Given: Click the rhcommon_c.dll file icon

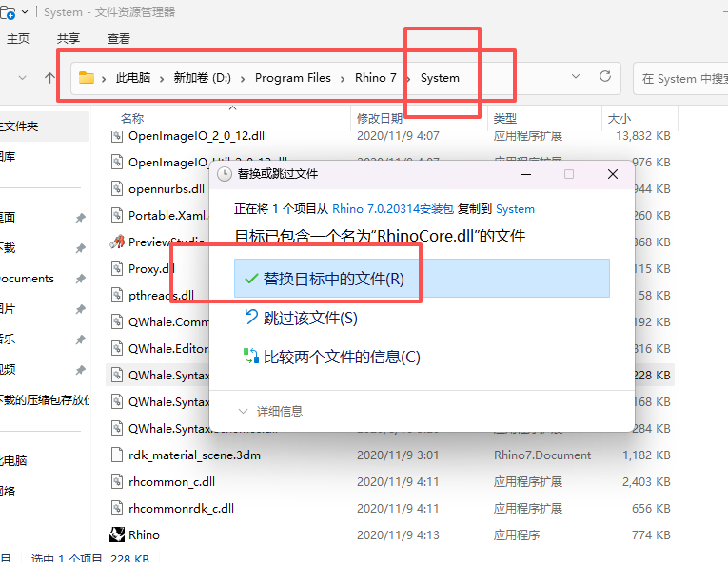Looking at the screenshot, I should [117, 482].
